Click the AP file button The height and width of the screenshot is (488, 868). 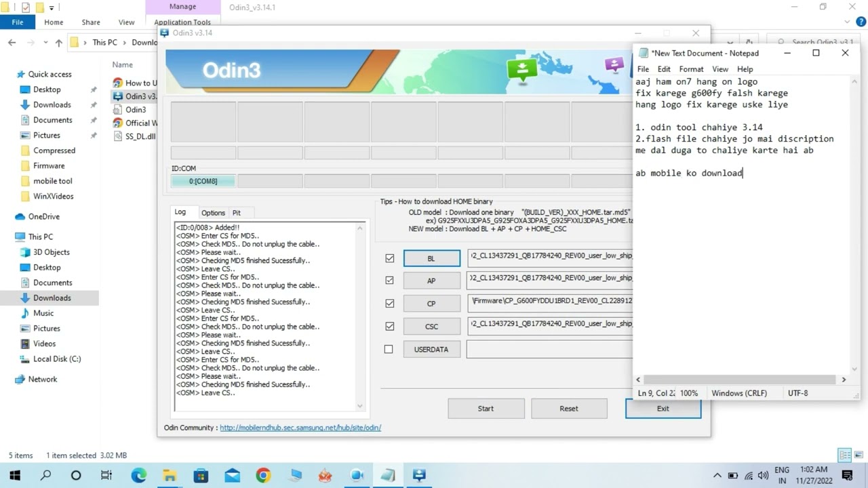pyautogui.click(x=431, y=281)
